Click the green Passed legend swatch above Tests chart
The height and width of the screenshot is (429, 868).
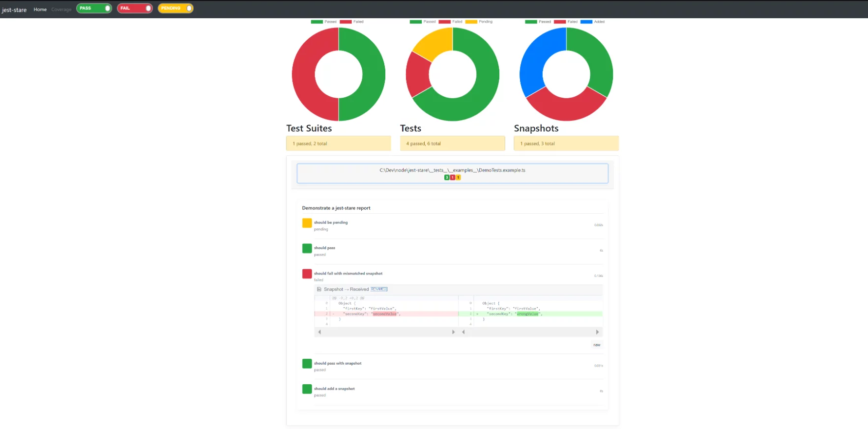tap(415, 22)
